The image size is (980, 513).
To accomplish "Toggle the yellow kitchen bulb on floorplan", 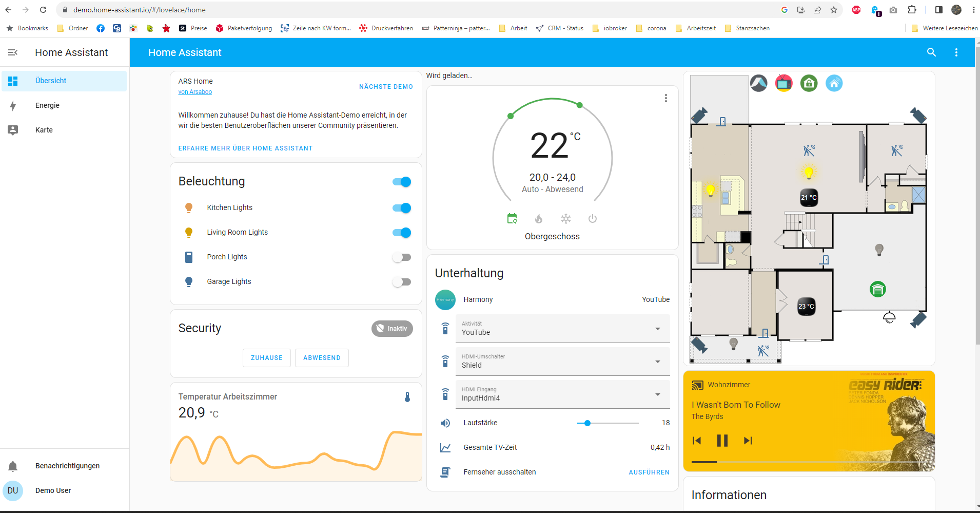I will (710, 190).
